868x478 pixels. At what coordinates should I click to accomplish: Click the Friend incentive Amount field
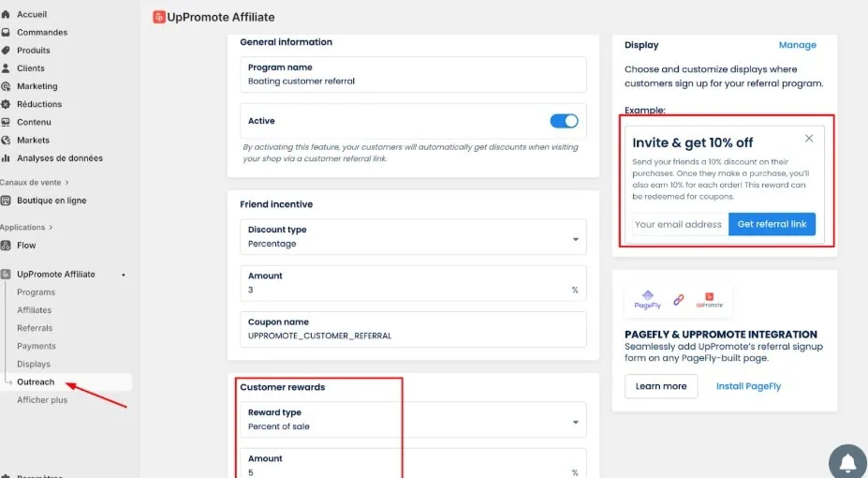[x=413, y=283]
